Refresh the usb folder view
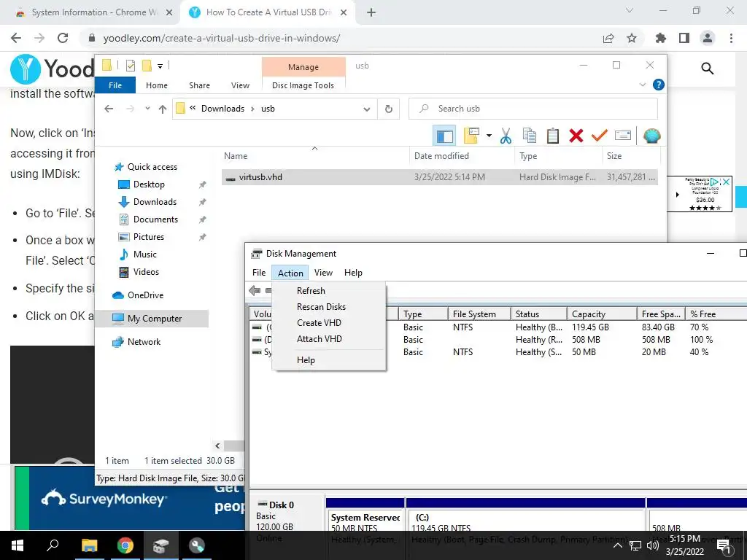This screenshot has width=747, height=560. click(x=389, y=109)
